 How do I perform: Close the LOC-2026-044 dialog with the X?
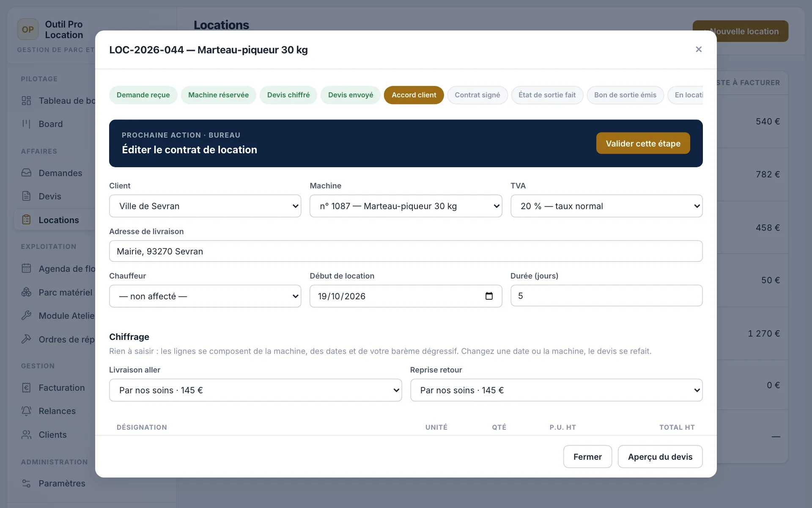pos(699,50)
